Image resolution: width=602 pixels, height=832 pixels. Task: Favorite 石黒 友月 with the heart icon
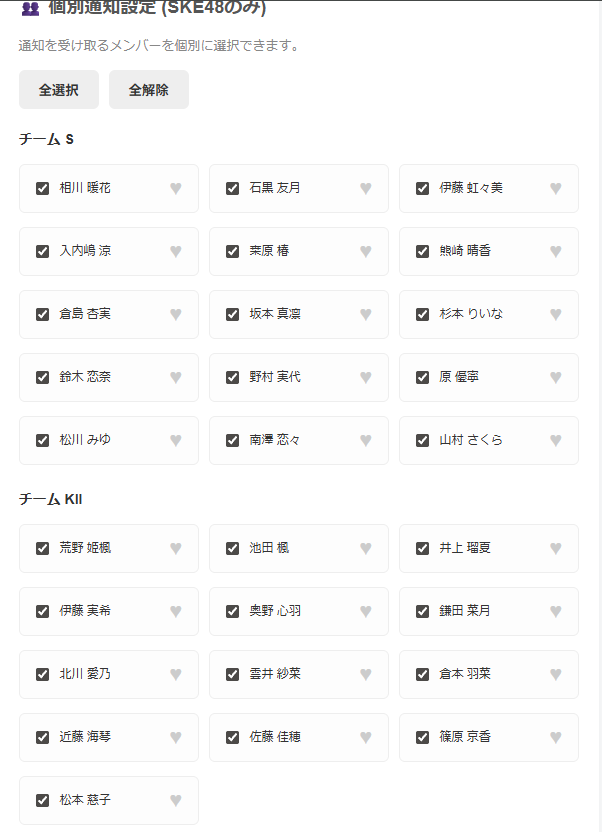click(366, 188)
